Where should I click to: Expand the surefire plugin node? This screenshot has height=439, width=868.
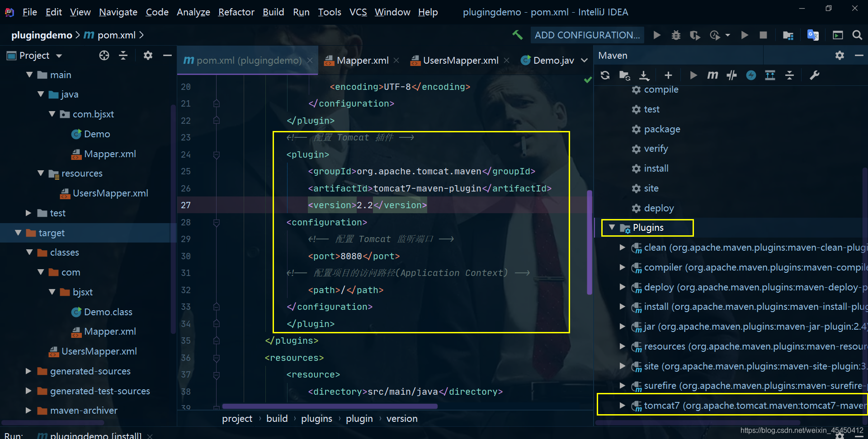point(622,385)
